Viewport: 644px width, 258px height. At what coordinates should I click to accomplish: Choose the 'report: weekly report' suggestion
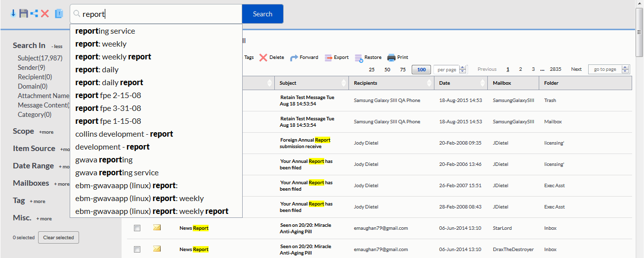coord(113,56)
